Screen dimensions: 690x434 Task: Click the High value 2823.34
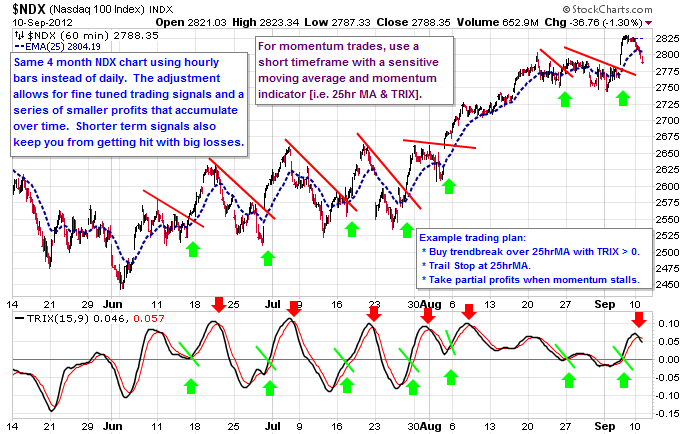pos(279,22)
